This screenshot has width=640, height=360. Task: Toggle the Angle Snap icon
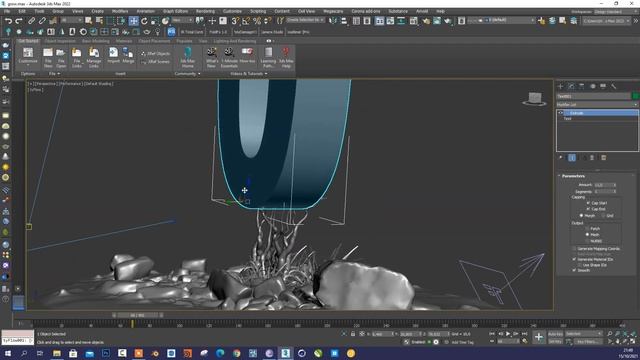(246, 20)
